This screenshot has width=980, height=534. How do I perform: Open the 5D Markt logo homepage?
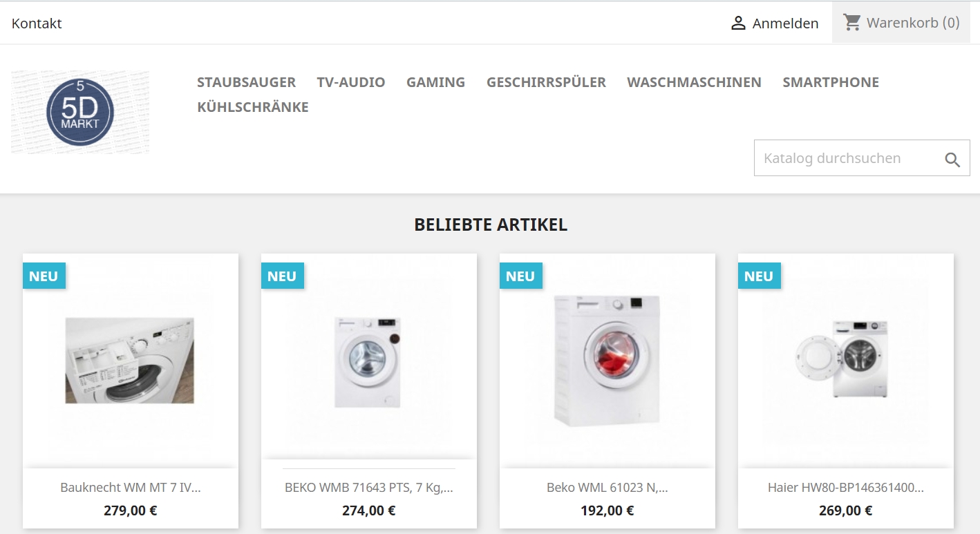(x=80, y=112)
